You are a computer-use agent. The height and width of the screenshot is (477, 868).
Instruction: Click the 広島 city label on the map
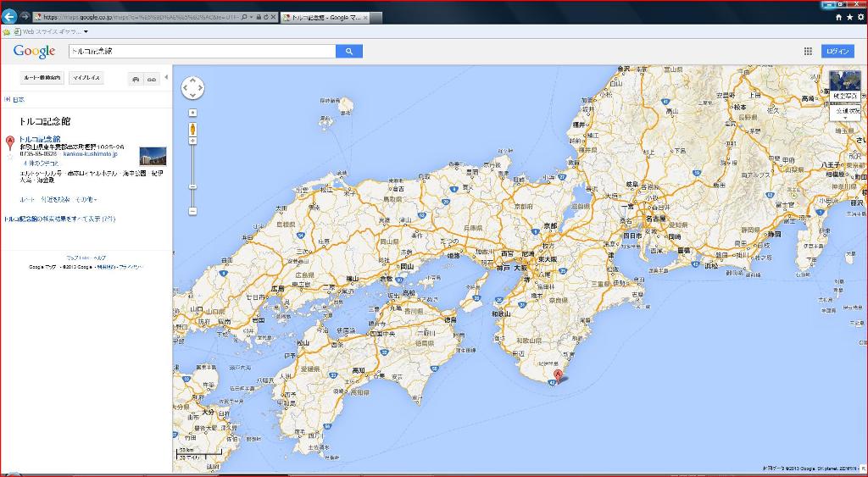(278, 288)
